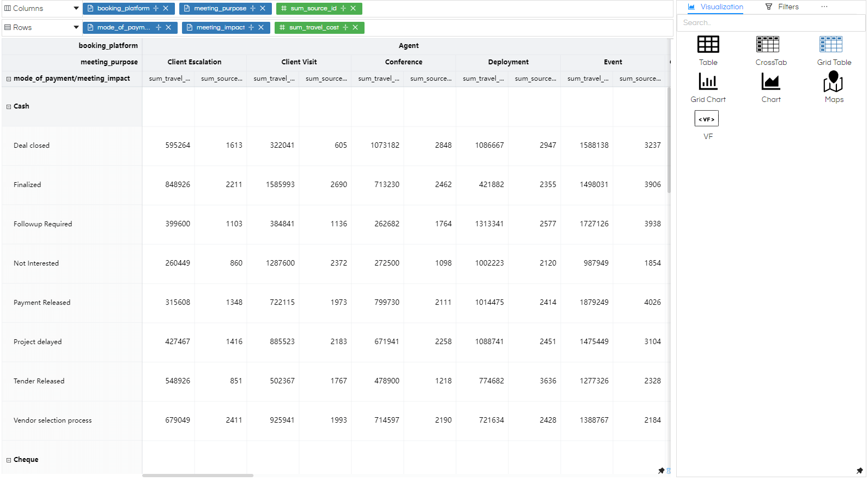The width and height of the screenshot is (868, 487).
Task: Select the Client Escalation column header
Action: [x=195, y=62]
